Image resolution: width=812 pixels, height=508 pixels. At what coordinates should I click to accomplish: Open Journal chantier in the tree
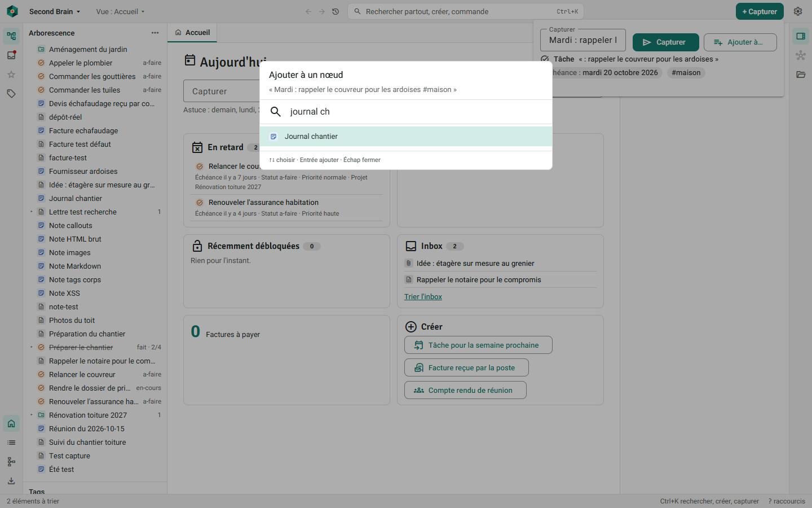click(76, 198)
